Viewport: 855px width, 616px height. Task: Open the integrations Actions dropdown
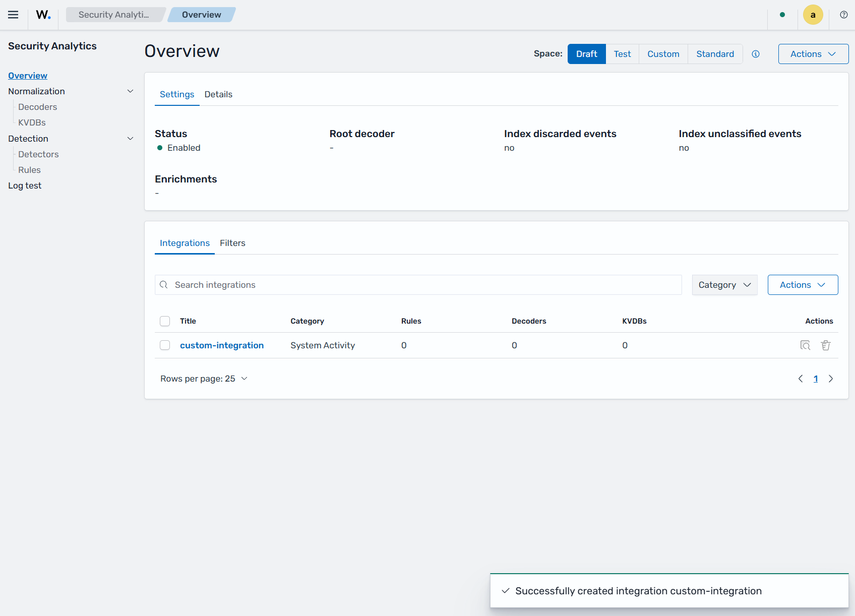[803, 285]
